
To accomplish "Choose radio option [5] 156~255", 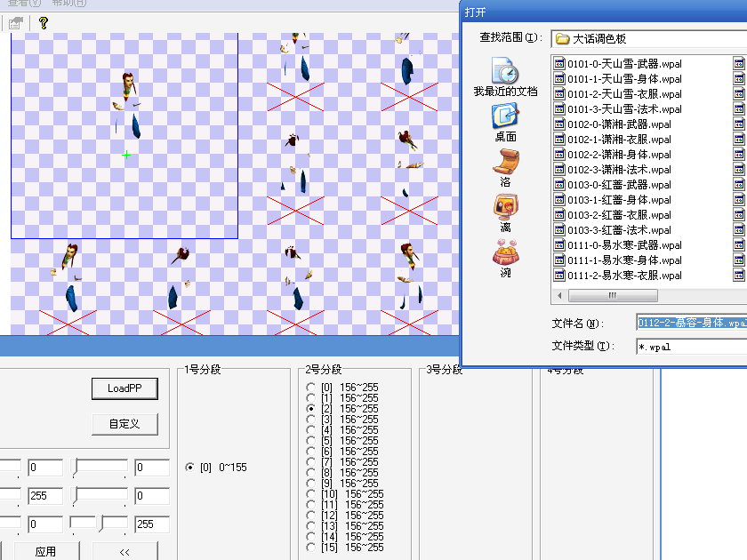I will tap(310, 441).
